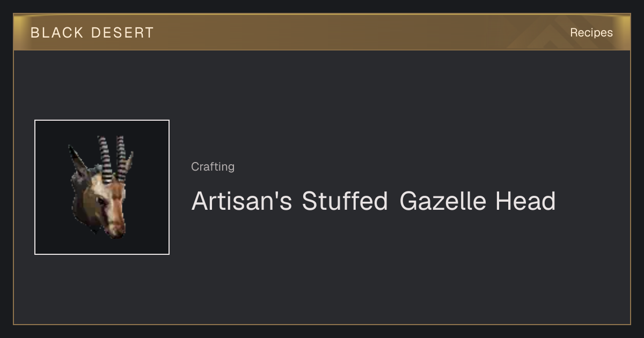Open the Recipes link in header
The width and height of the screenshot is (644, 338).
[591, 33]
